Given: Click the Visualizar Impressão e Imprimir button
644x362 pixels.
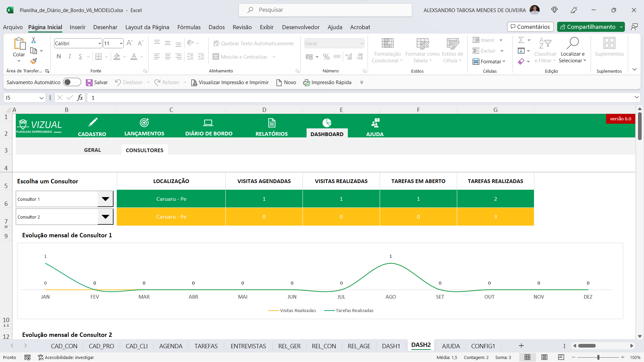Looking at the screenshot, I should [230, 82].
